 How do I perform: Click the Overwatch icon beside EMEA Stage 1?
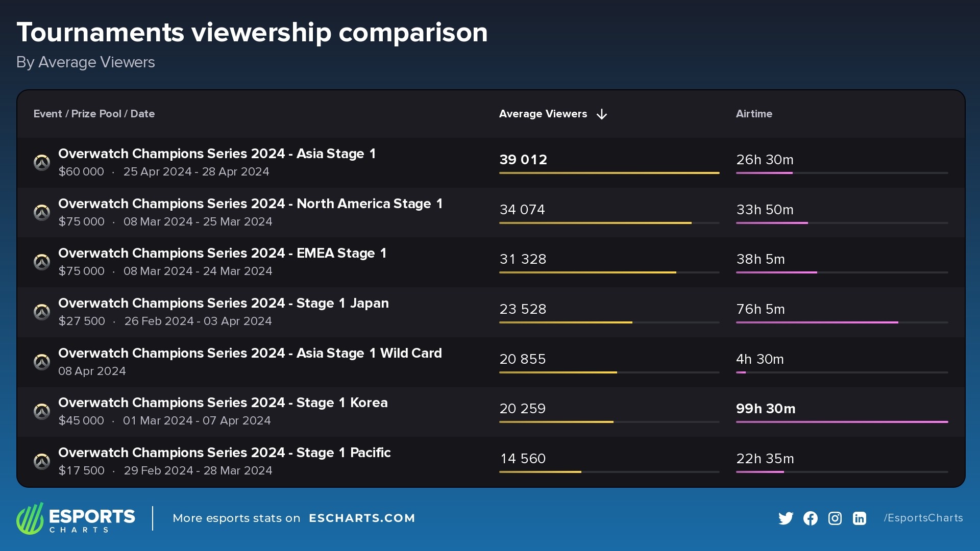tap(42, 262)
